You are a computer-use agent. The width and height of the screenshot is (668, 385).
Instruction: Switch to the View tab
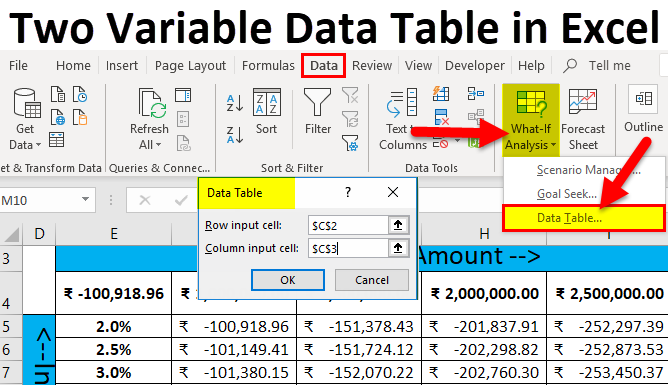(x=418, y=66)
